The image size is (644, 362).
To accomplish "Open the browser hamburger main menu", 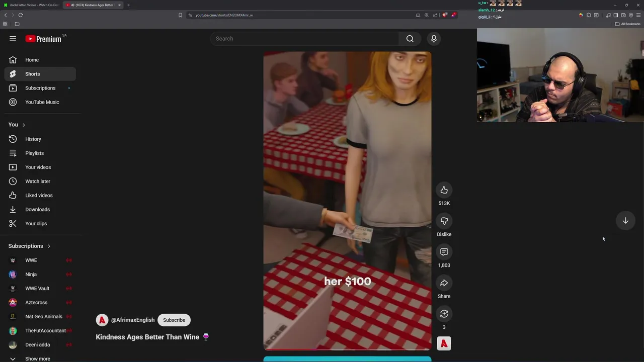I will coord(638,15).
